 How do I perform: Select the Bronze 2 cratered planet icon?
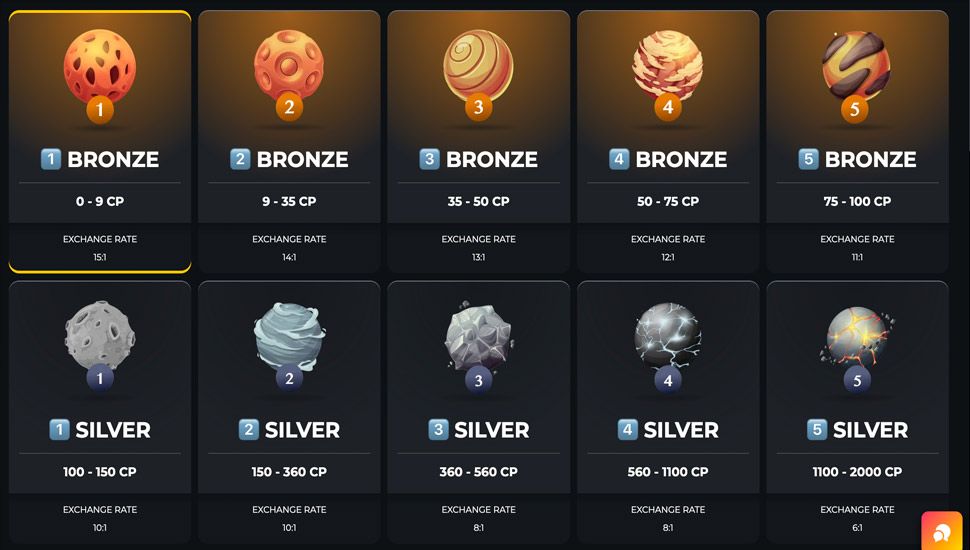(289, 66)
